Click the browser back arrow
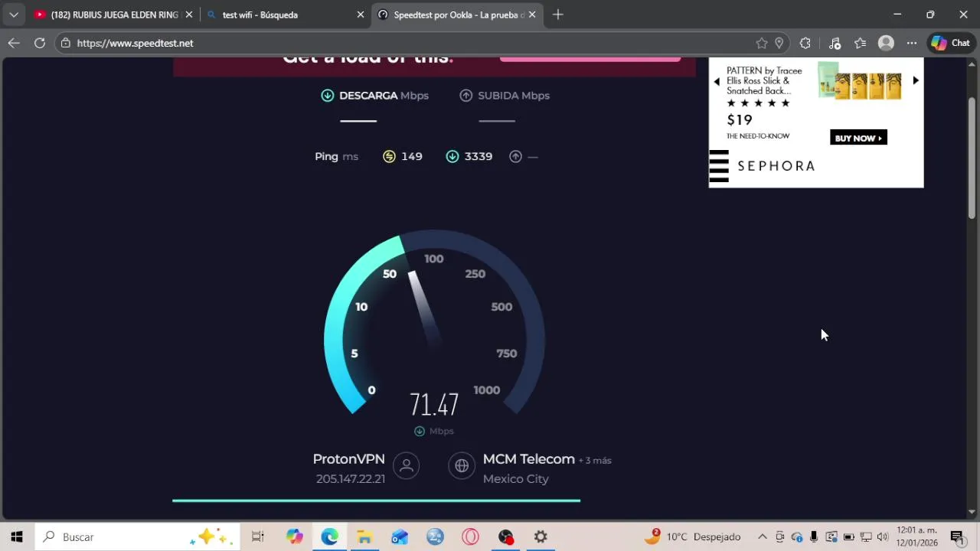 (14, 43)
